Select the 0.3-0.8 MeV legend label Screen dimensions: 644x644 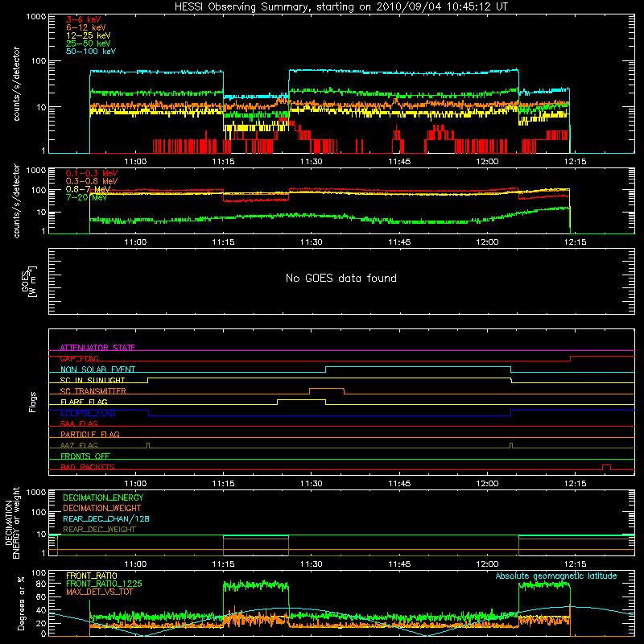(x=92, y=181)
